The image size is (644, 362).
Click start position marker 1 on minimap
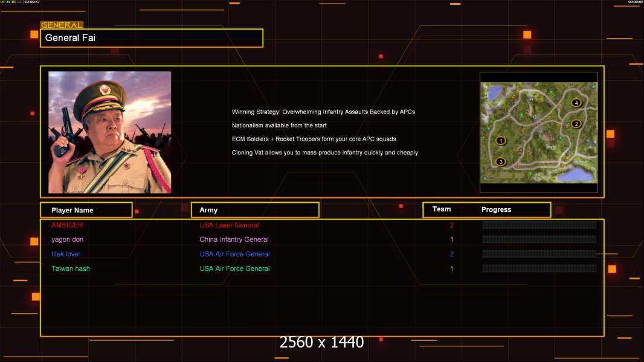500,141
